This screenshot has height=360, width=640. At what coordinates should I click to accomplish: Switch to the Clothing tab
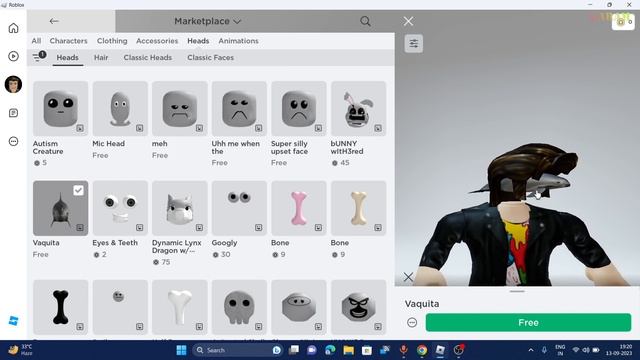click(x=112, y=41)
